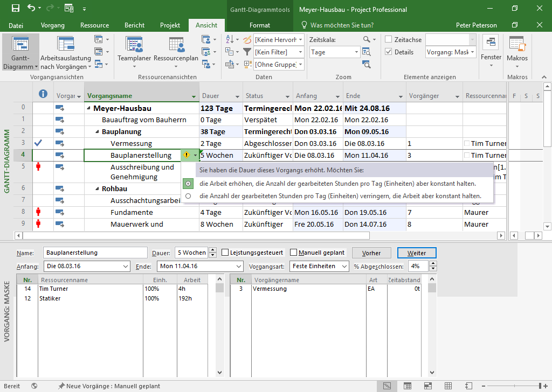Viewport: 552px width, 392px height.
Task: Click the Sortieren A-Z icon
Action: (x=230, y=39)
